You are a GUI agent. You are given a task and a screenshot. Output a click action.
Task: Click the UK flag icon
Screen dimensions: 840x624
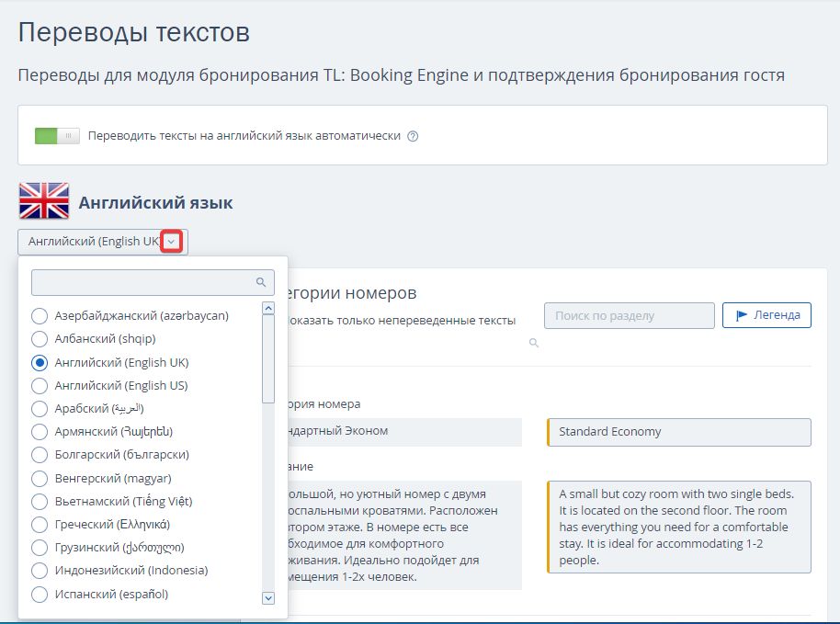[x=44, y=201]
